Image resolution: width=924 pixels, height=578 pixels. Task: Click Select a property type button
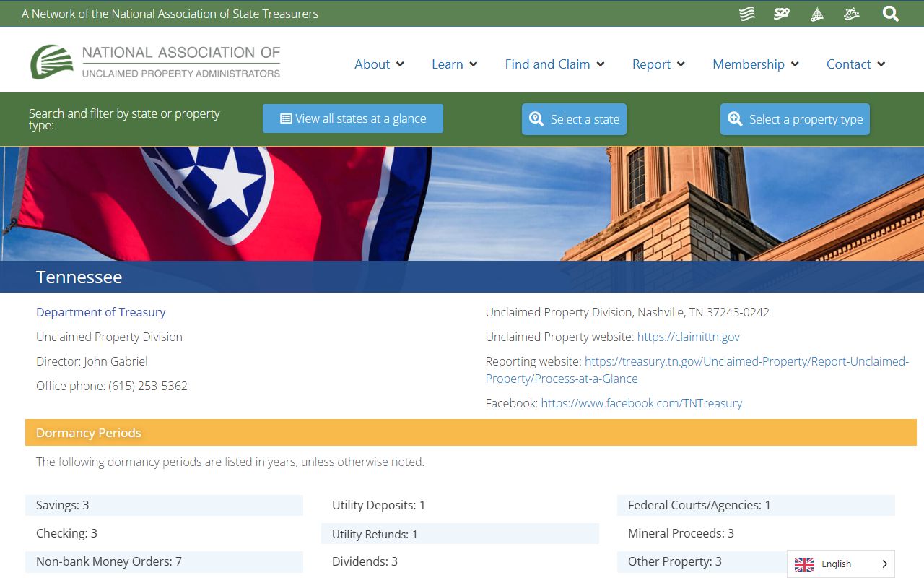click(x=795, y=119)
